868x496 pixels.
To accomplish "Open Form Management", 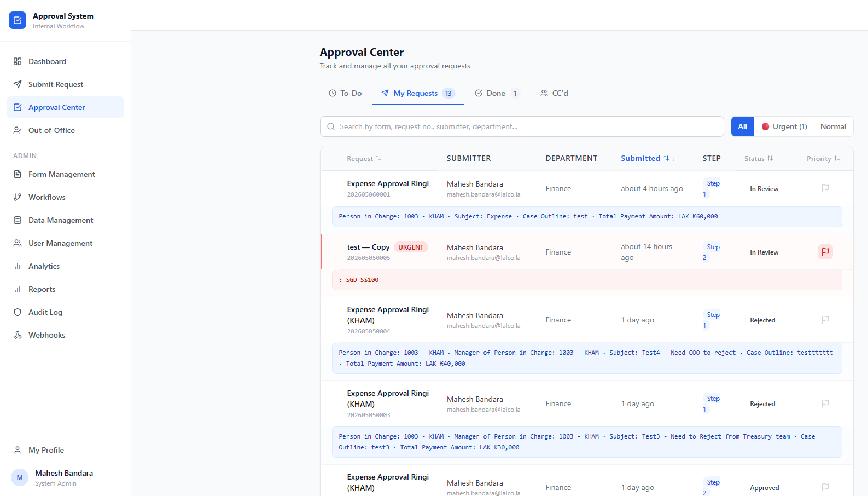I will pyautogui.click(x=65, y=174).
